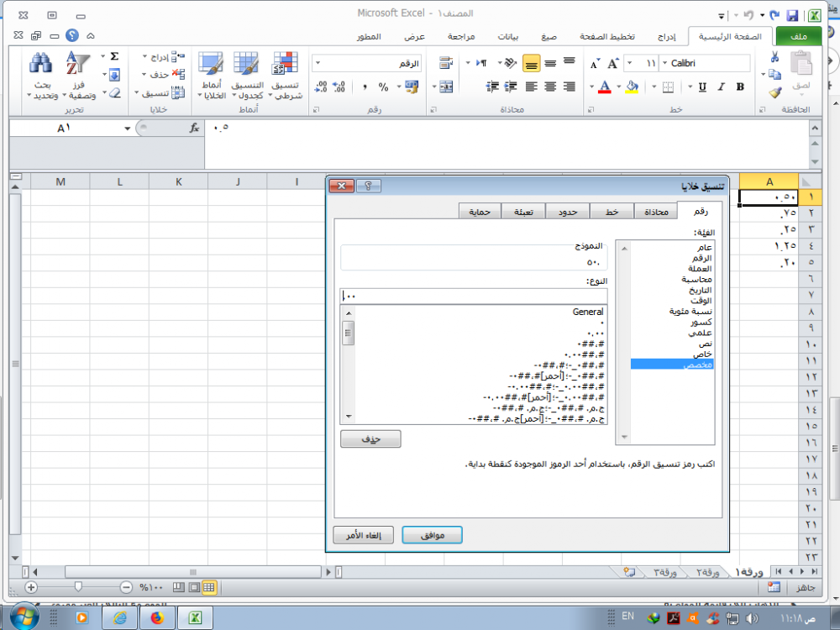Click the text orientation icon
Viewport: 840px width, 630px height.
tap(510, 63)
